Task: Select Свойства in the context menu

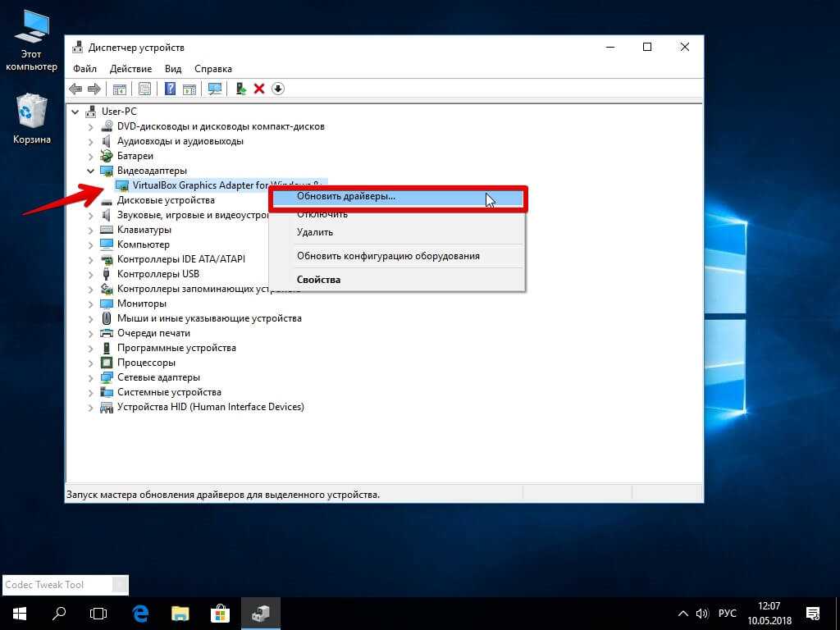Action: pos(318,280)
